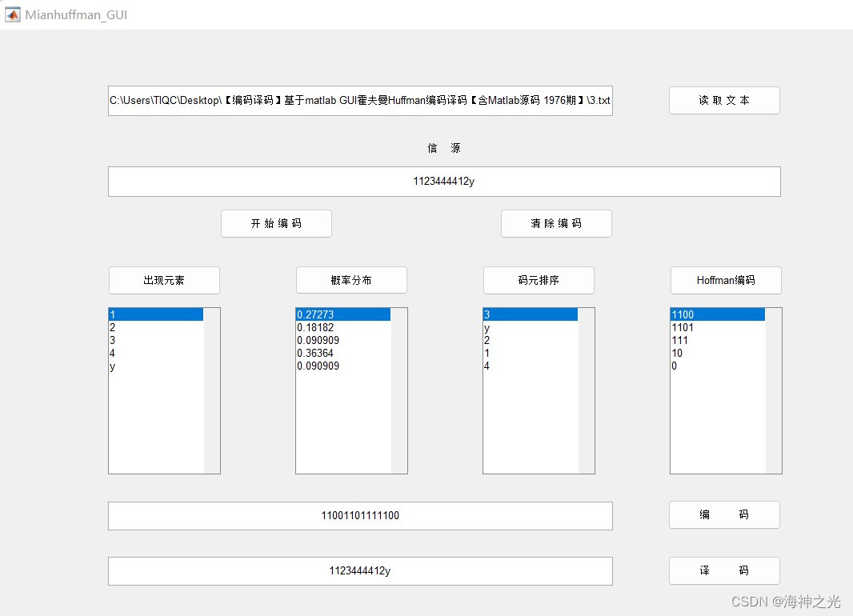Click the 读取文本 button
The image size is (853, 616).
(724, 101)
